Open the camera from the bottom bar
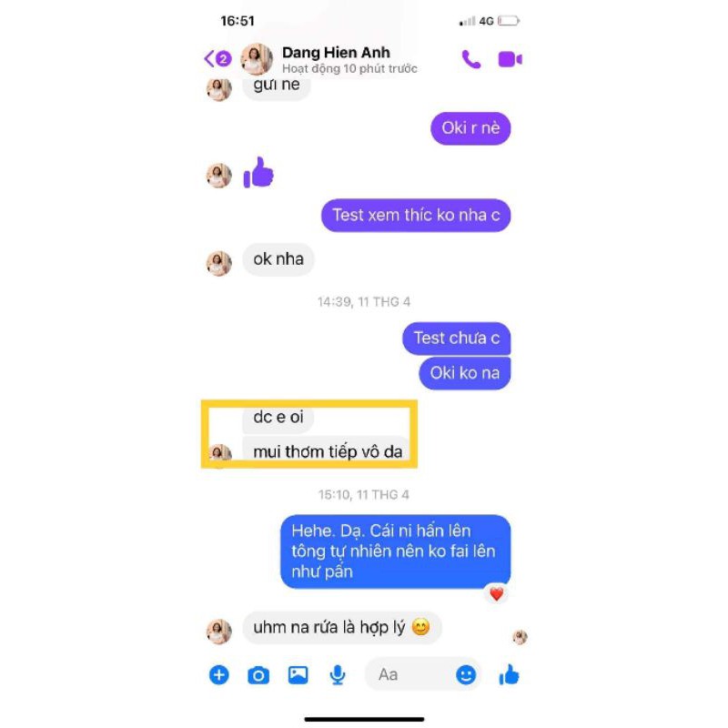Viewport: 728px width, 728px height. click(x=258, y=675)
